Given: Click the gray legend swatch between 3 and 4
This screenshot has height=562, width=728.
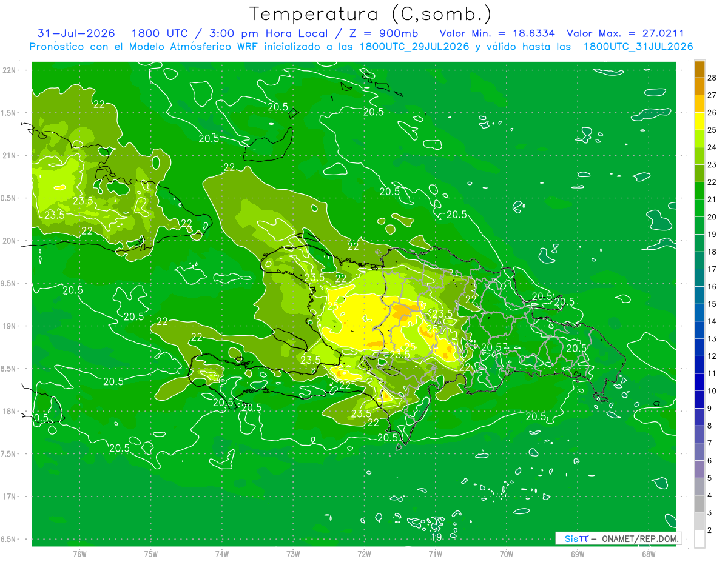Looking at the screenshot, I should (699, 504).
